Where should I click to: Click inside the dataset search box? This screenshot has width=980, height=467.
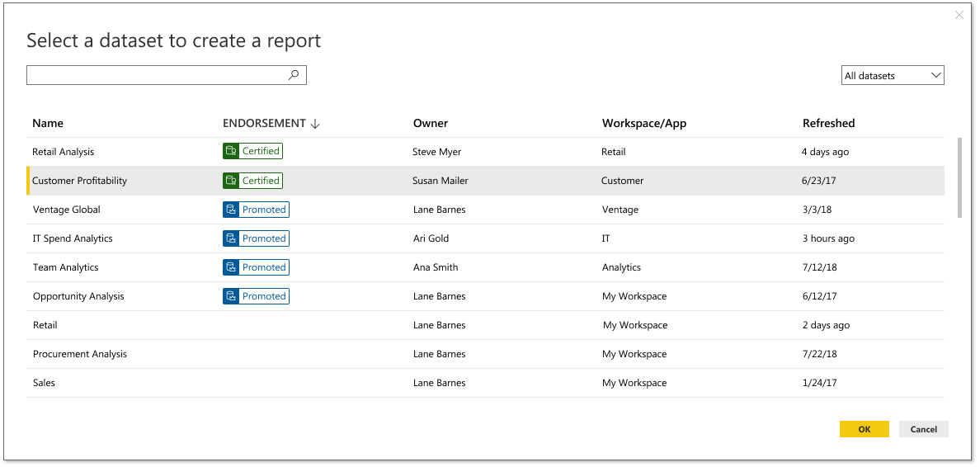click(x=157, y=76)
